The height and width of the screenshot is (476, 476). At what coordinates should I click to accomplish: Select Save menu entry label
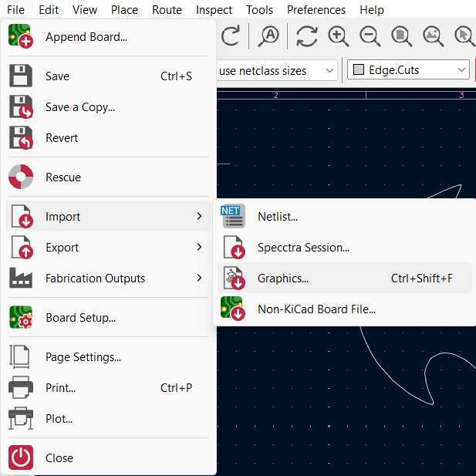point(57,76)
